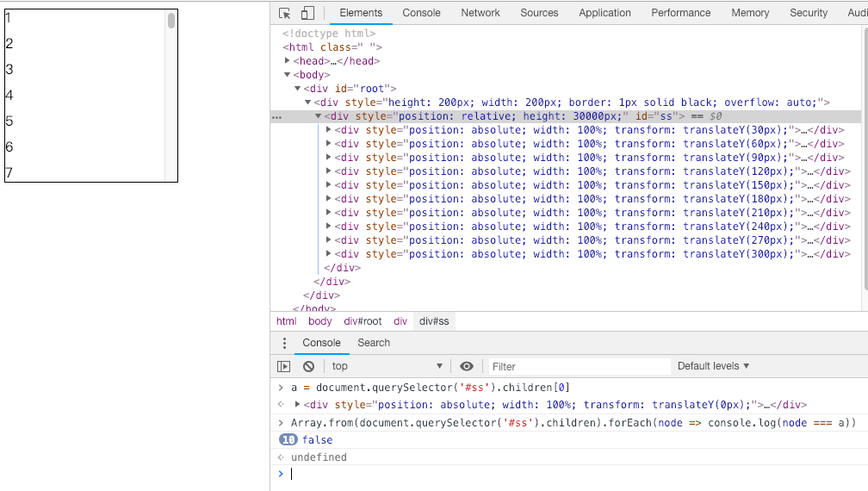Select the drawer Console tab

[x=322, y=343]
